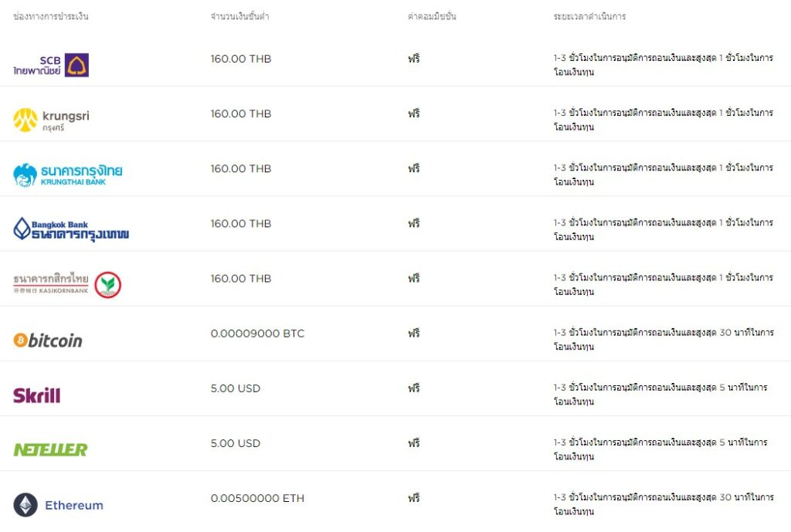This screenshot has width=791, height=532.
Task: Click the 5.00 USD amount for Neteller
Action: (x=236, y=443)
